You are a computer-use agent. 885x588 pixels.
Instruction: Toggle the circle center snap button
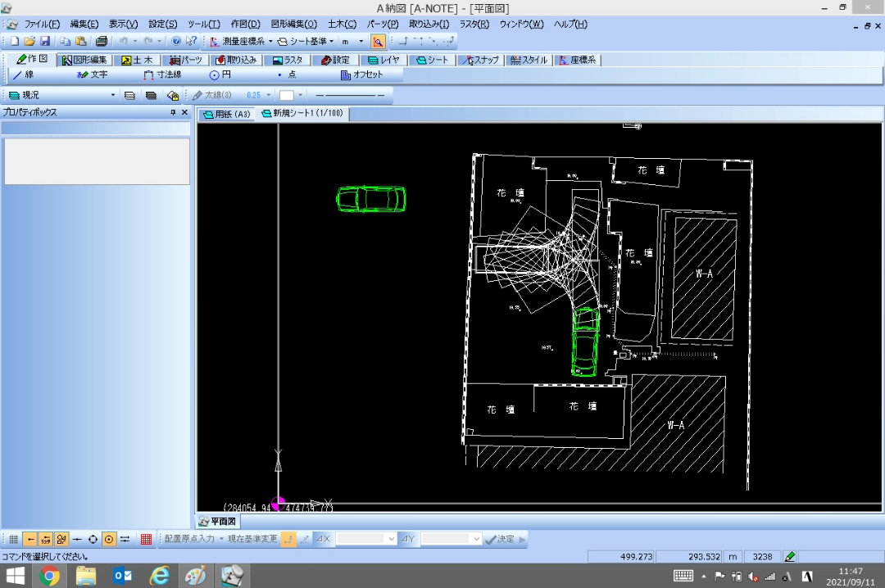coord(109,540)
